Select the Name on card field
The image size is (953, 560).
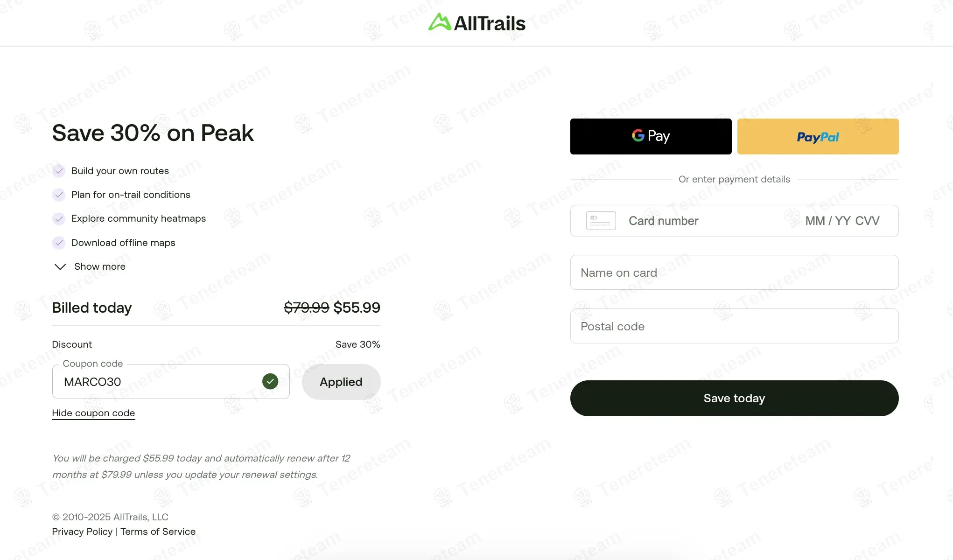coord(734,273)
